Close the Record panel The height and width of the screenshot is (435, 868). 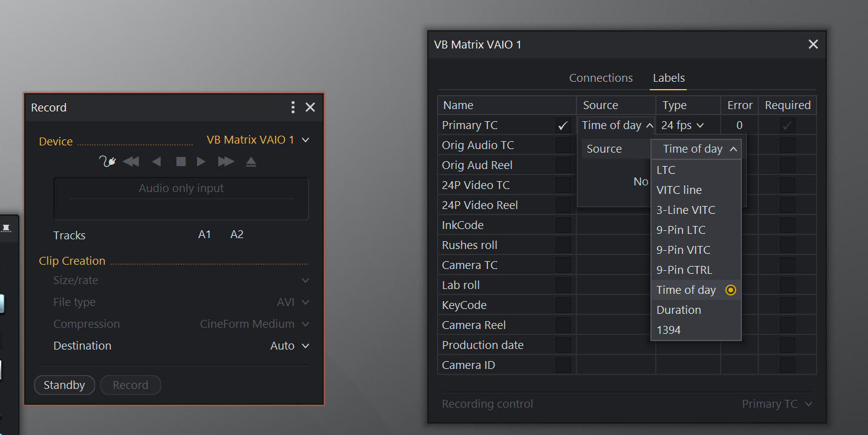coord(310,107)
